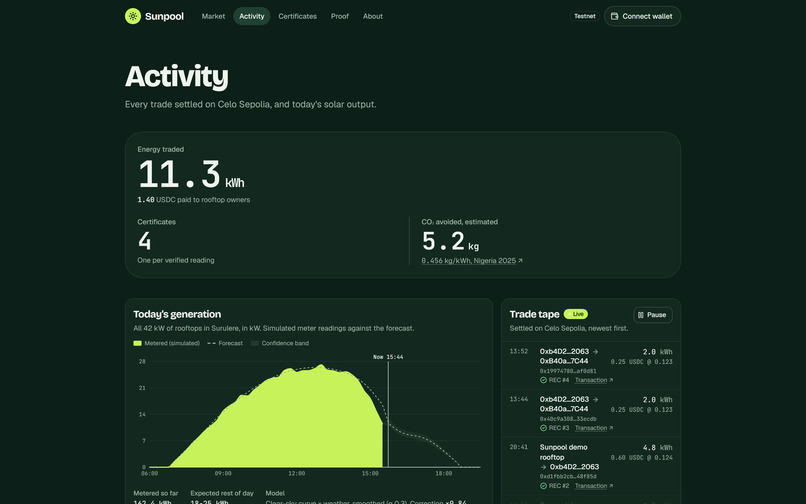Click the Connect wallet button
The image size is (806, 504).
point(642,16)
